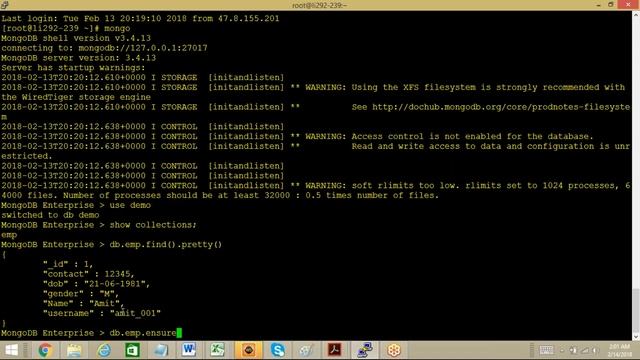Launch Google Chrome from the taskbar

45,350
